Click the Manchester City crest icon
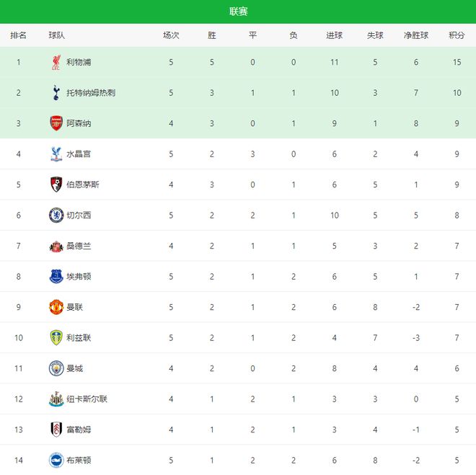Viewport: 476px width, 475px height. pos(56,368)
